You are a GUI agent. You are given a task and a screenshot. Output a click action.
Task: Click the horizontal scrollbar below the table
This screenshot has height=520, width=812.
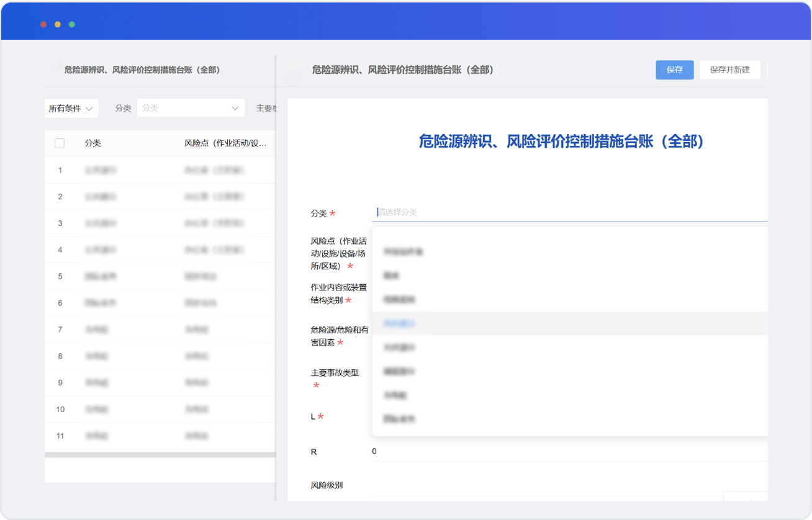tap(160, 455)
